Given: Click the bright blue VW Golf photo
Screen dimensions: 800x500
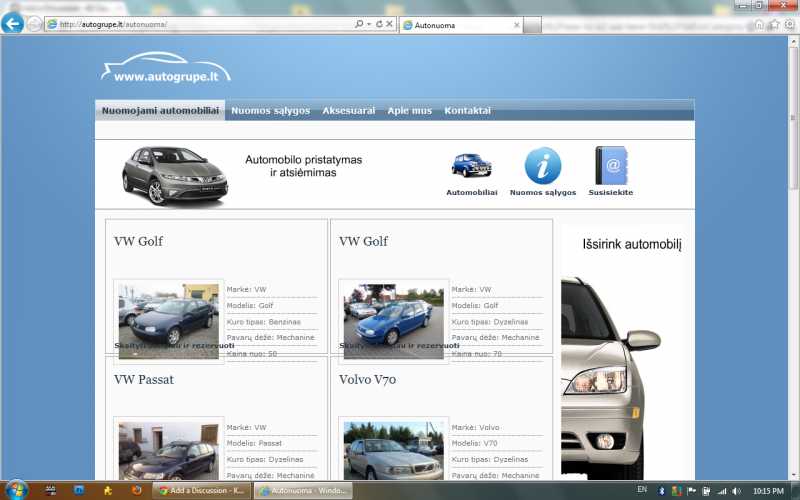Looking at the screenshot, I should click(x=394, y=321).
